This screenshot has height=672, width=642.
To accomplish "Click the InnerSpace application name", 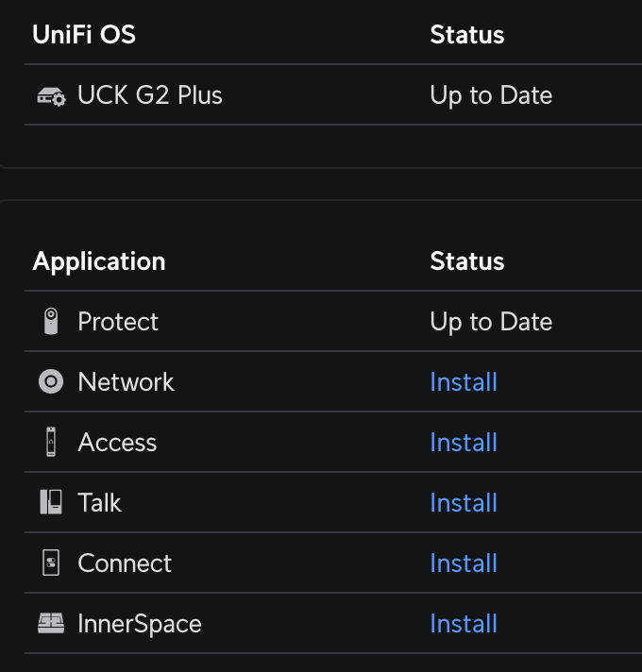I will pyautogui.click(x=140, y=624).
